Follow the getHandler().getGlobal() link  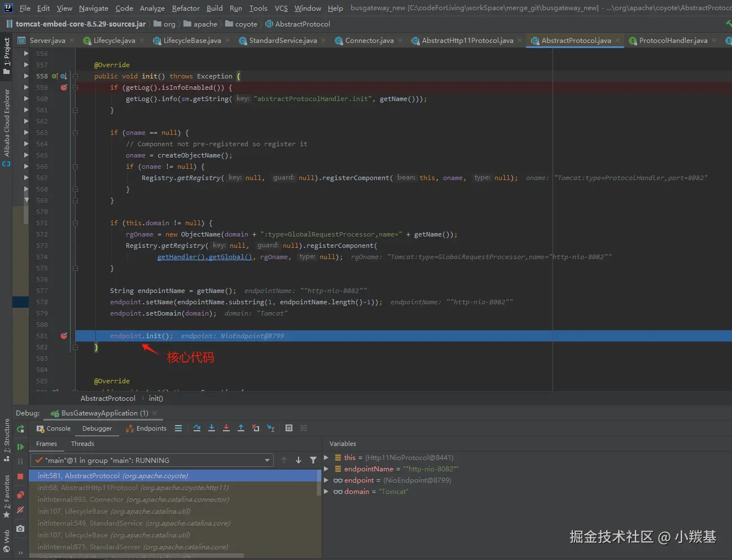tap(205, 257)
